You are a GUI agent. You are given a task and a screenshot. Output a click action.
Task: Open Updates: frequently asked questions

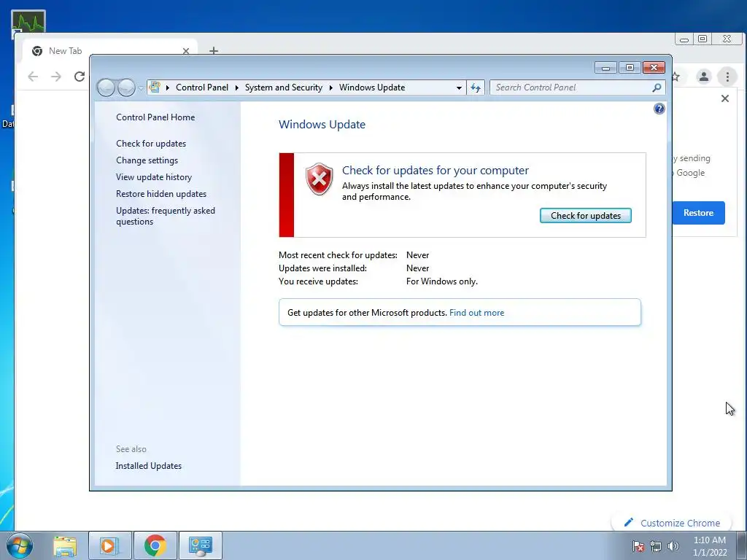click(x=166, y=216)
